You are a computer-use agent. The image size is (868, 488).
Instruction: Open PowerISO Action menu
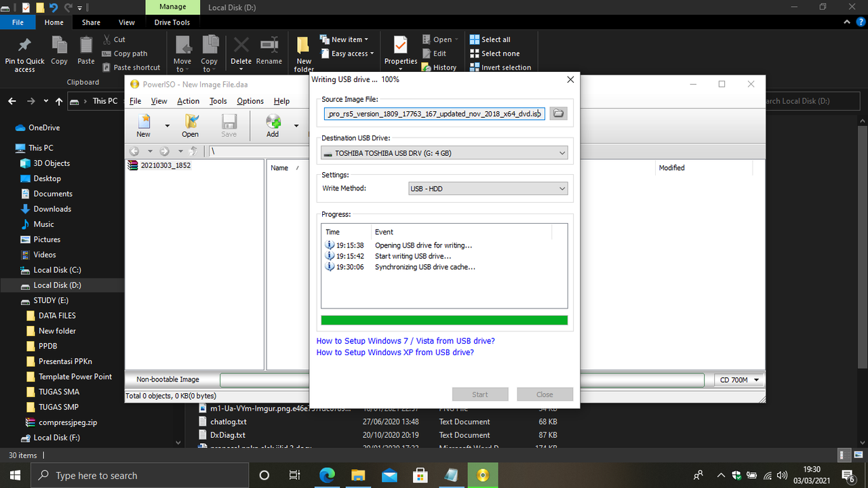[189, 101]
